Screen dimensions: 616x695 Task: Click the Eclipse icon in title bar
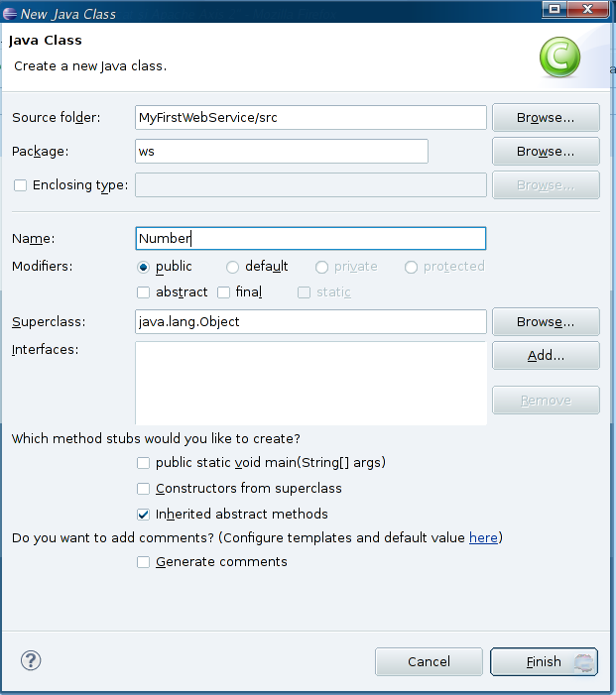pyautogui.click(x=10, y=14)
